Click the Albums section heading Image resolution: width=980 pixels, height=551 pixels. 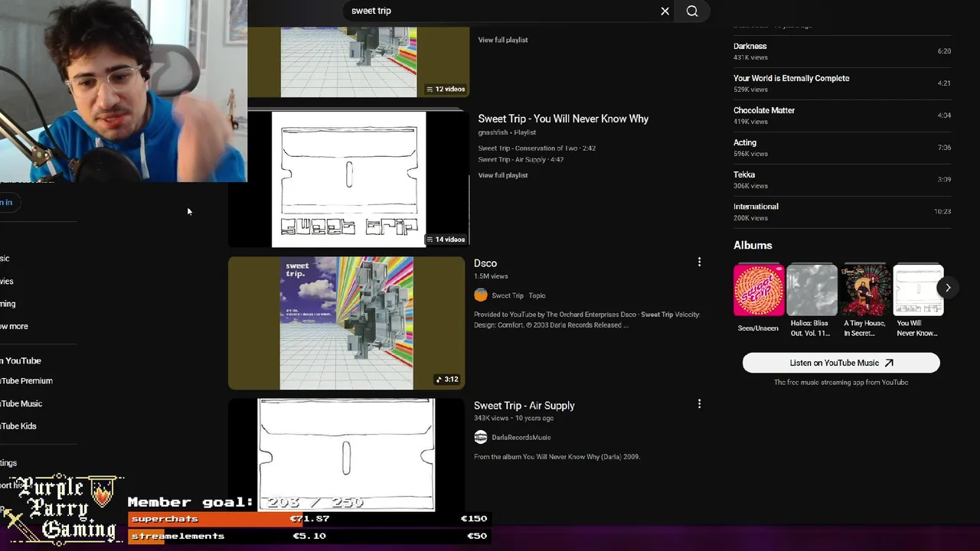(x=753, y=246)
